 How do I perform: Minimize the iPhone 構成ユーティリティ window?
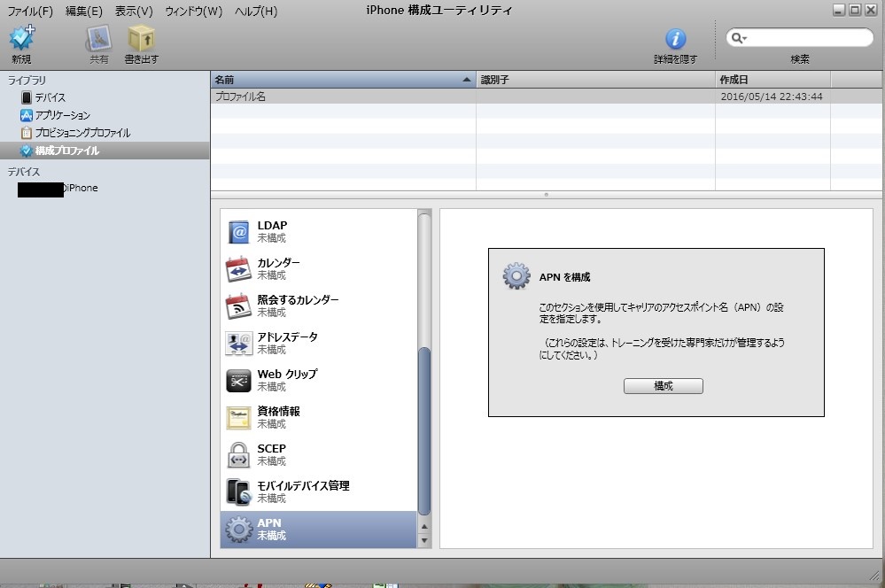coord(839,10)
